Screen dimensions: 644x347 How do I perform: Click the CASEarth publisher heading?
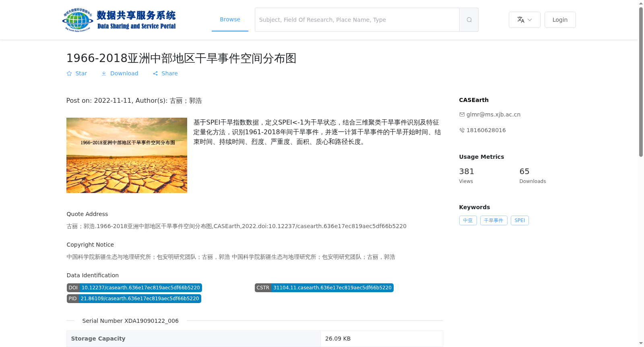pos(474,100)
